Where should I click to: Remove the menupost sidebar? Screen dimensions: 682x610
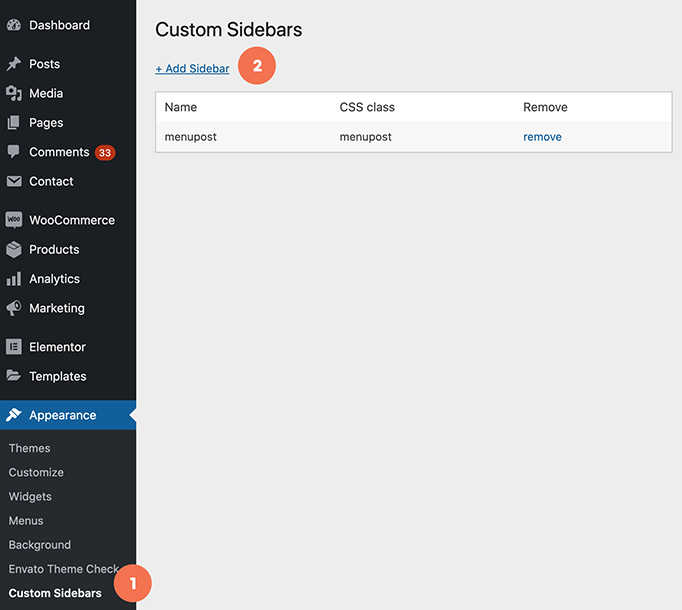(x=542, y=137)
